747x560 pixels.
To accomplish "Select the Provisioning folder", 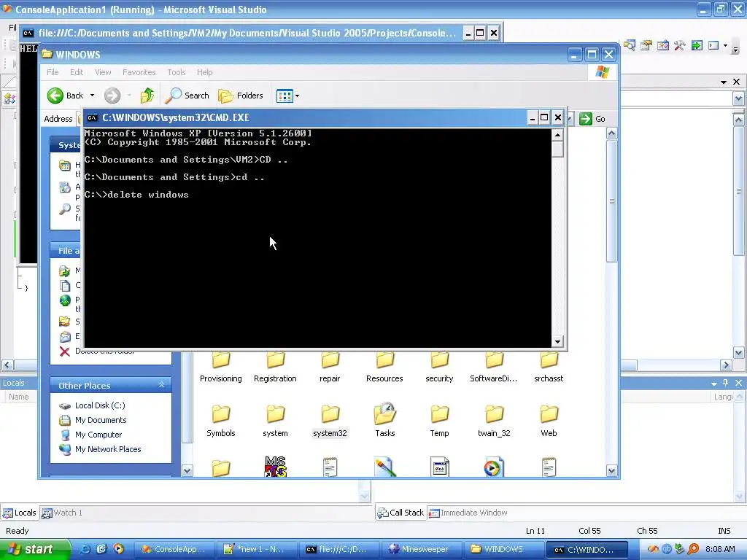I will 220,367.
